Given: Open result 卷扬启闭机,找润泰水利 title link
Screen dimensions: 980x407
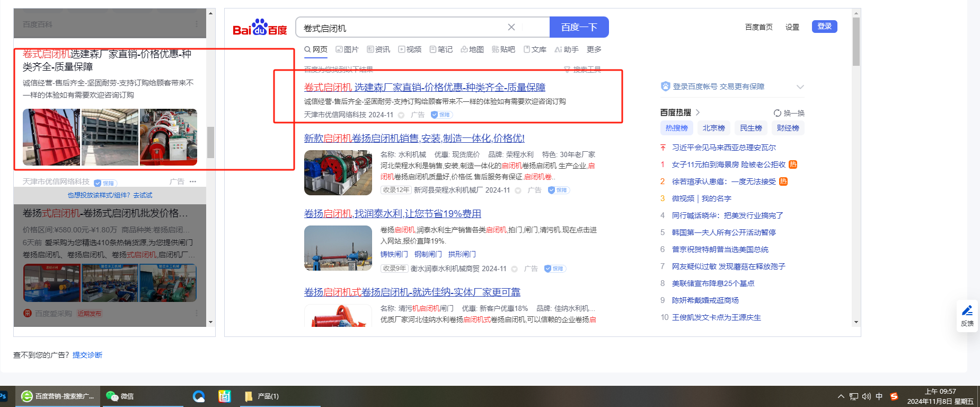Looking at the screenshot, I should coord(393,213).
